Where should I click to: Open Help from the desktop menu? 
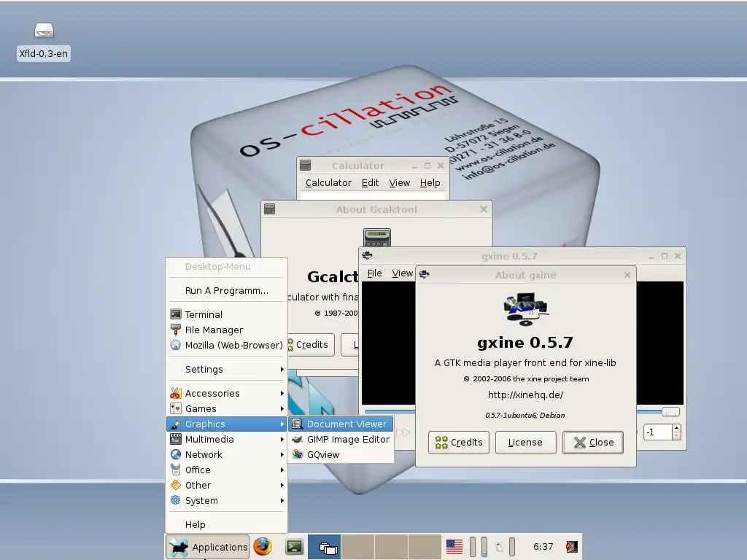click(227, 524)
